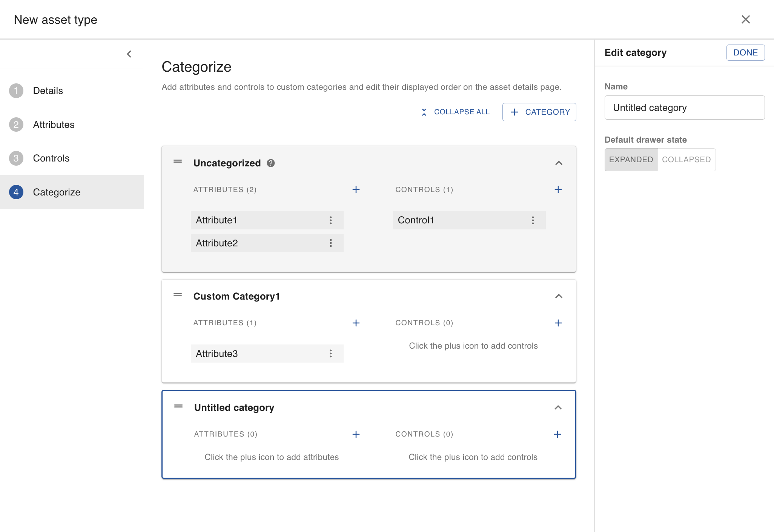The height and width of the screenshot is (532, 774).
Task: Add control to Uncategorized category
Action: coord(558,189)
